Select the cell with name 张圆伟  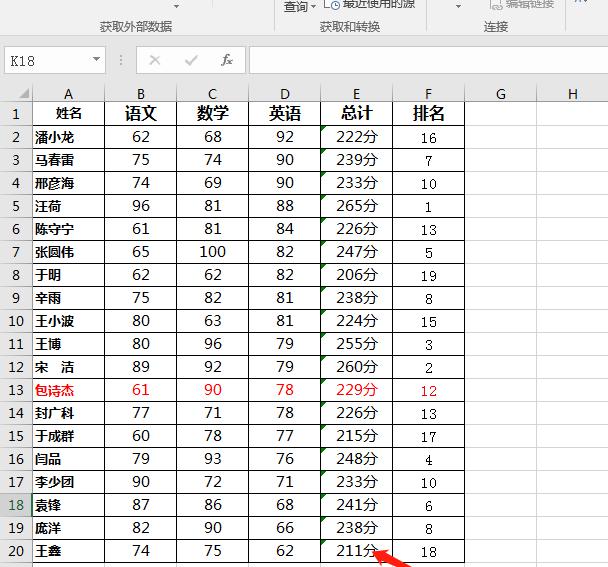[69, 252]
